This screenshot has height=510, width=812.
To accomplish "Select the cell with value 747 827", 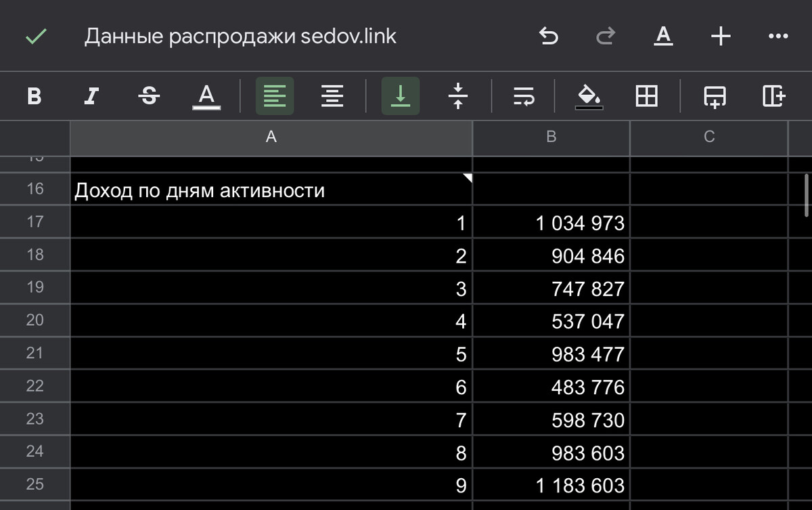I will tap(551, 288).
